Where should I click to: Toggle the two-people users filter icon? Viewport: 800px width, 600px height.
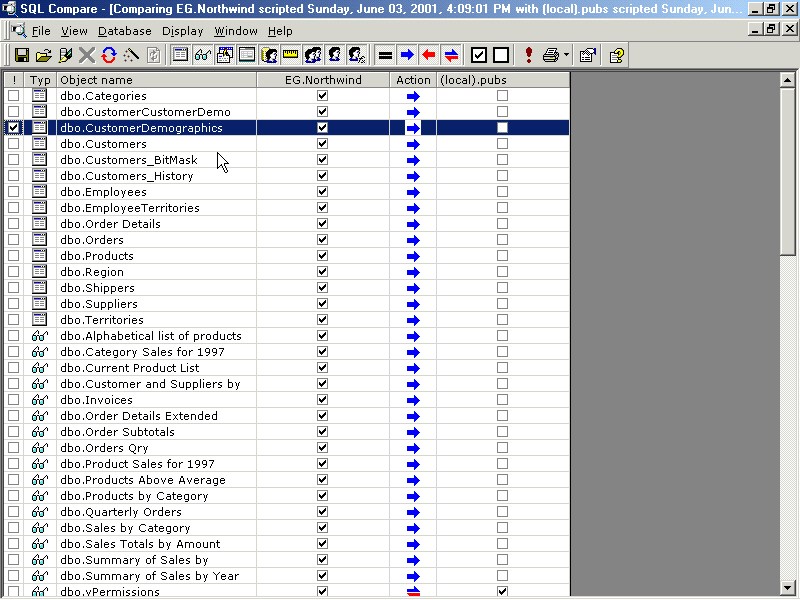coord(313,55)
